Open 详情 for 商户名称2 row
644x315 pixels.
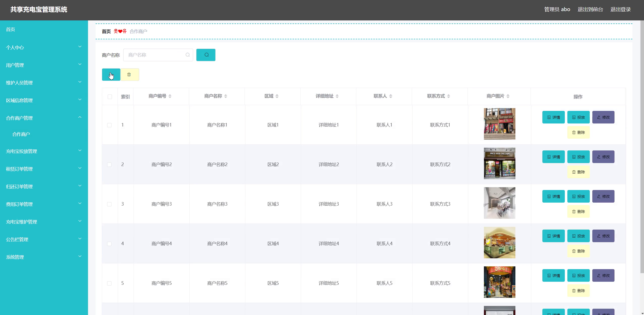(x=553, y=157)
